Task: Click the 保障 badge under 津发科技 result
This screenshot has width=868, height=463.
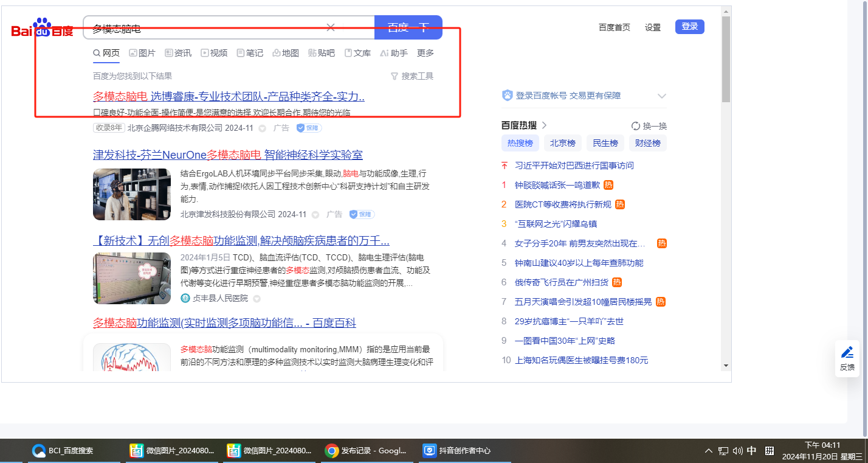Action: pos(362,214)
